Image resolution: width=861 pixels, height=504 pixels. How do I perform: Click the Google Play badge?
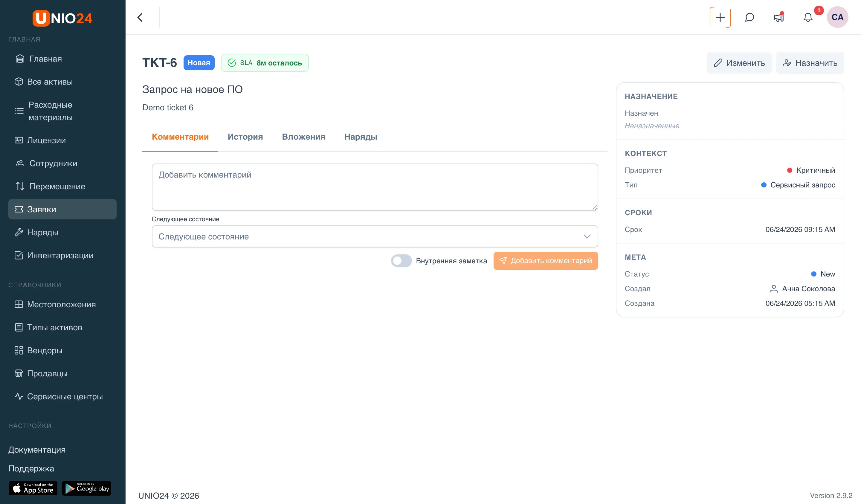[x=86, y=488]
